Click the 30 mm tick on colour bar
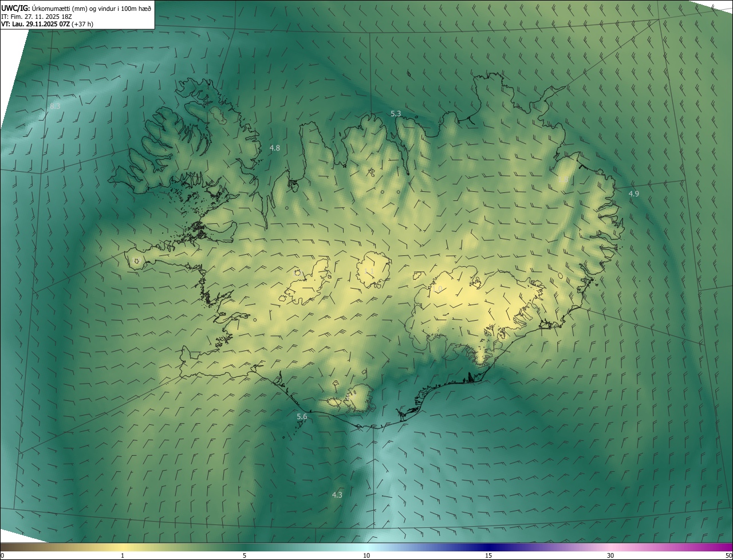This screenshot has height=560, width=733. point(610,555)
